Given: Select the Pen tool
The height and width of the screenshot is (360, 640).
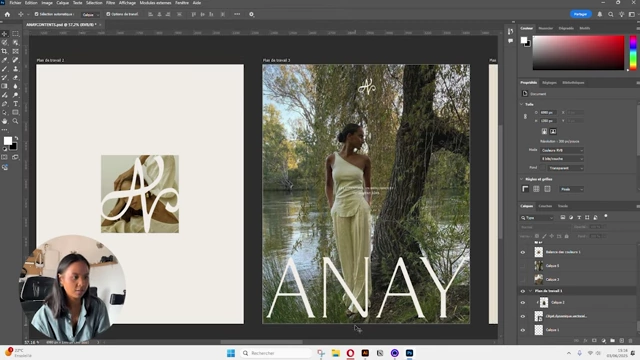Looking at the screenshot, I should [x=4, y=104].
